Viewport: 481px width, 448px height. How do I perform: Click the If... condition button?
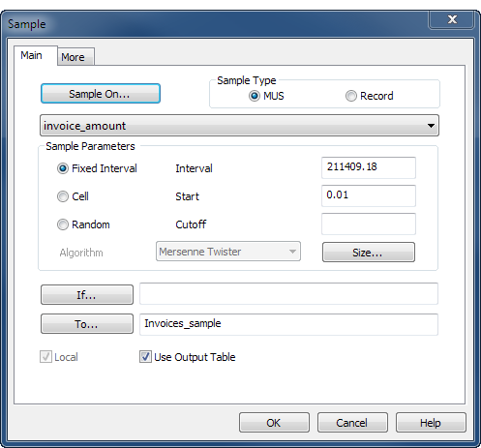(87, 294)
